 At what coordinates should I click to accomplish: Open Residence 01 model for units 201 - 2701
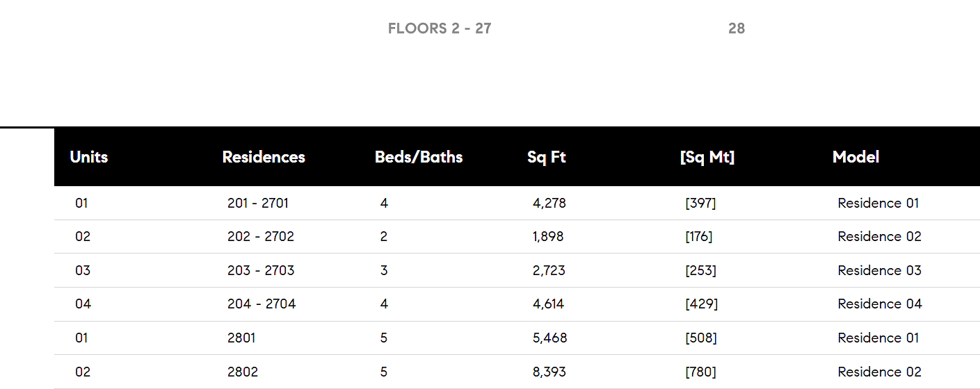[878, 204]
